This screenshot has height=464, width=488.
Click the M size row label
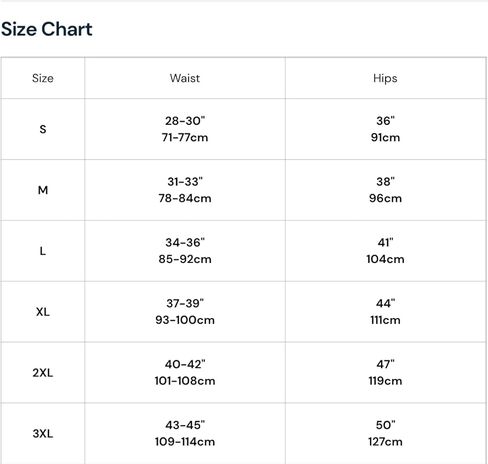pyautogui.click(x=43, y=190)
